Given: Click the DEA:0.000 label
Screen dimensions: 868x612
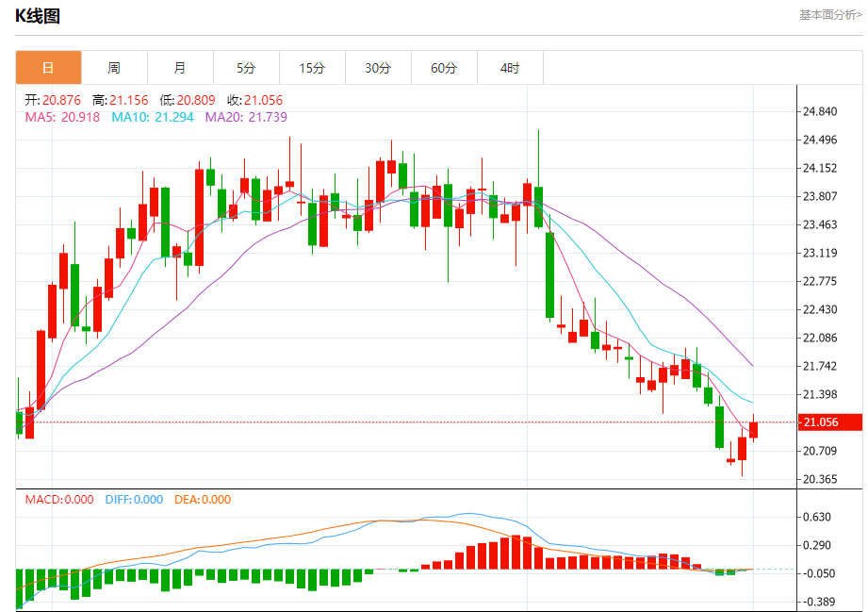Looking at the screenshot, I should pos(203,500).
